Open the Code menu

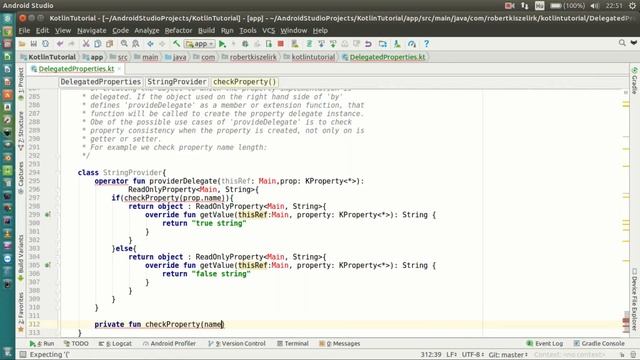(120, 31)
